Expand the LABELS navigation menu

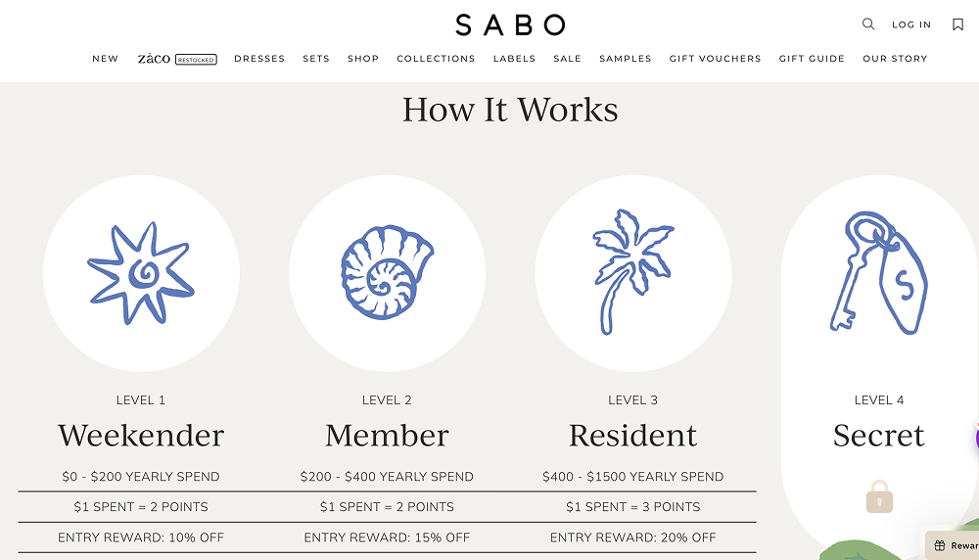[x=514, y=59]
